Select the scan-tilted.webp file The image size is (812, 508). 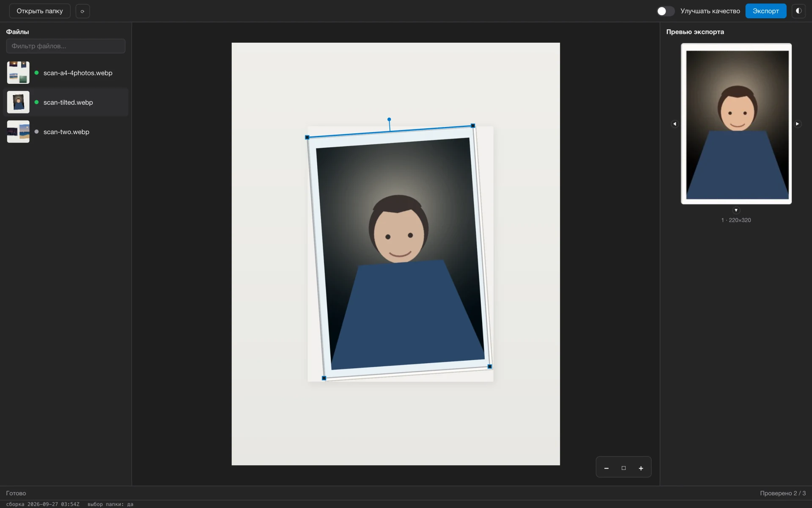66,102
